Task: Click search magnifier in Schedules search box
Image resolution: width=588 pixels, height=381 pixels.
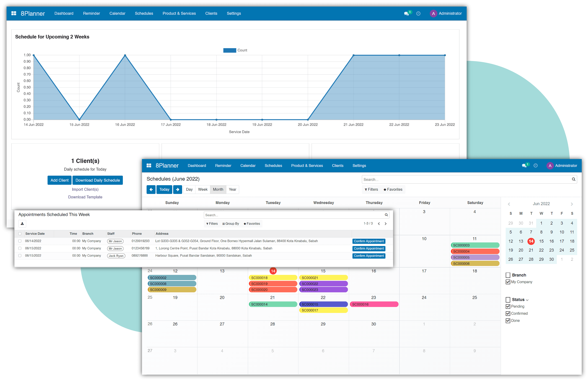Action: 573,179
